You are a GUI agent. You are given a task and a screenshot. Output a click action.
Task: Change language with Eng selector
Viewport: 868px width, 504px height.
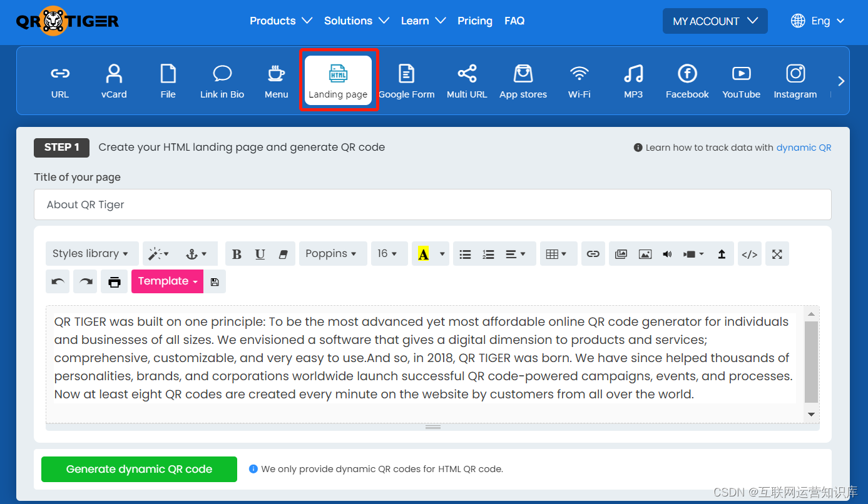818,21
